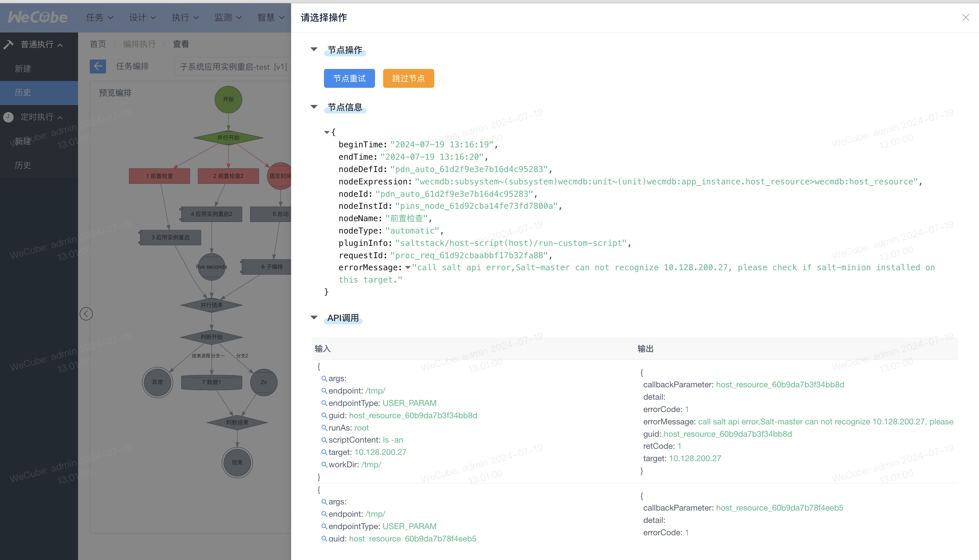Click the beginTime "2024-07-19 13:16:19" value
The width and height of the screenshot is (979, 560).
[442, 144]
